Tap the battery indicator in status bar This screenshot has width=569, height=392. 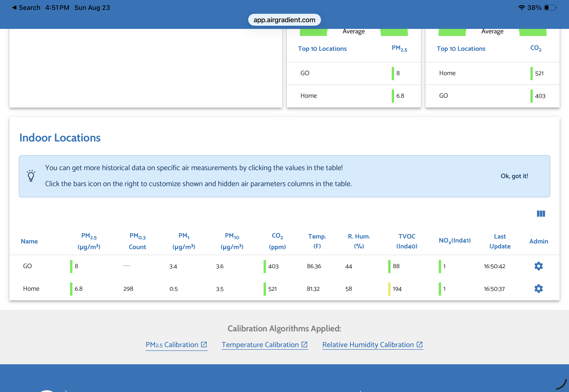(550, 8)
